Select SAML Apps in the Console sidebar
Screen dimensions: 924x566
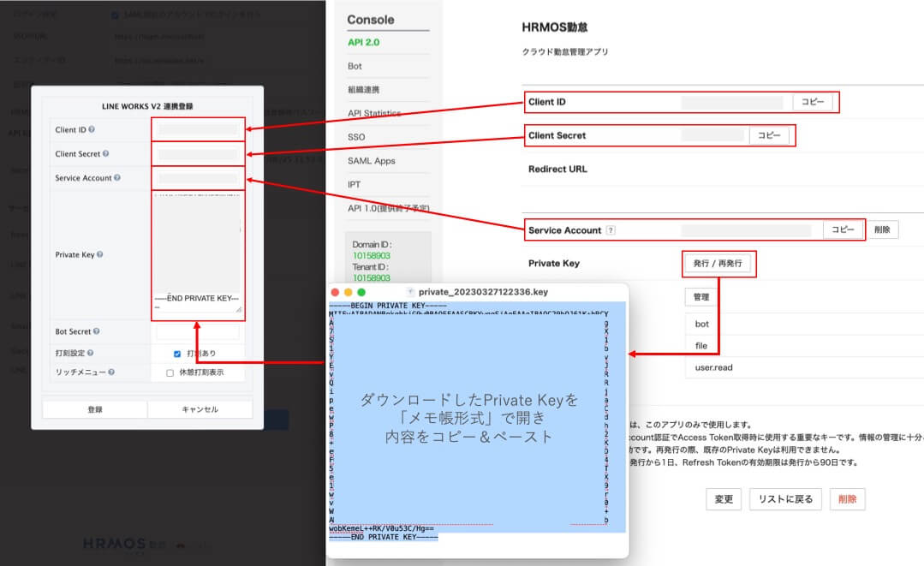coord(372,161)
